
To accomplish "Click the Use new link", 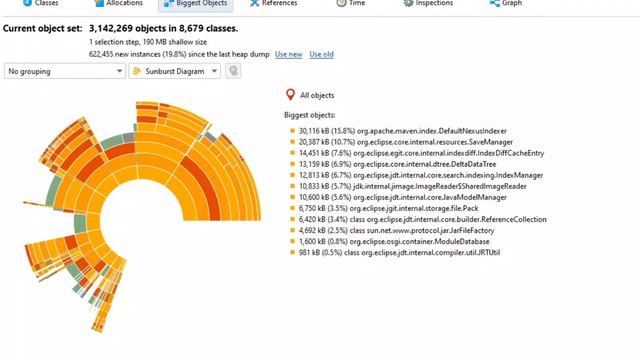I will coord(289,54).
